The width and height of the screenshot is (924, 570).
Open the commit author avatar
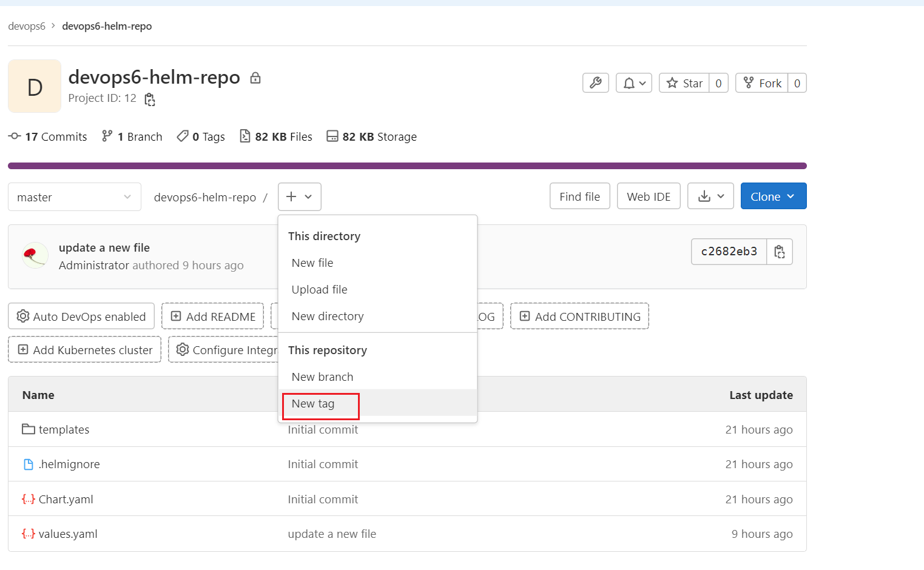click(35, 255)
